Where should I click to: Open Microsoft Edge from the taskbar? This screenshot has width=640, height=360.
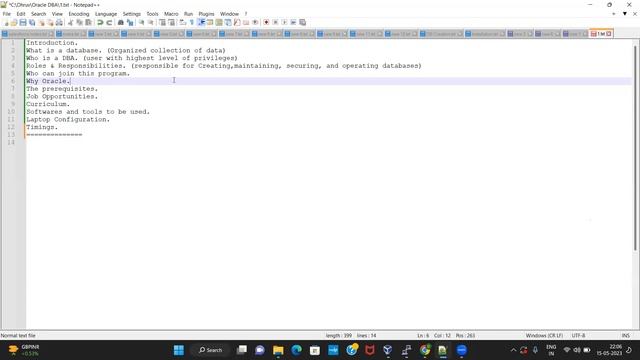296,350
